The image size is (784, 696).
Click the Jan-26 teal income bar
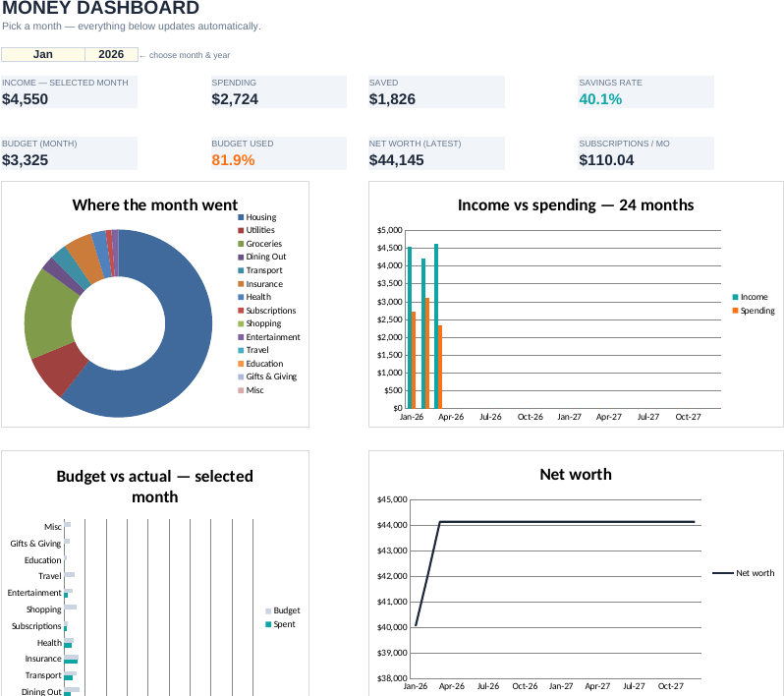tap(410, 327)
